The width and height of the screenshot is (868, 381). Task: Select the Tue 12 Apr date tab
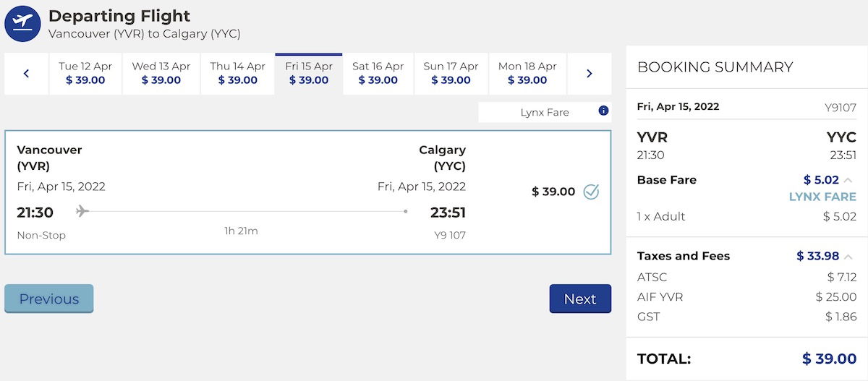(85, 74)
